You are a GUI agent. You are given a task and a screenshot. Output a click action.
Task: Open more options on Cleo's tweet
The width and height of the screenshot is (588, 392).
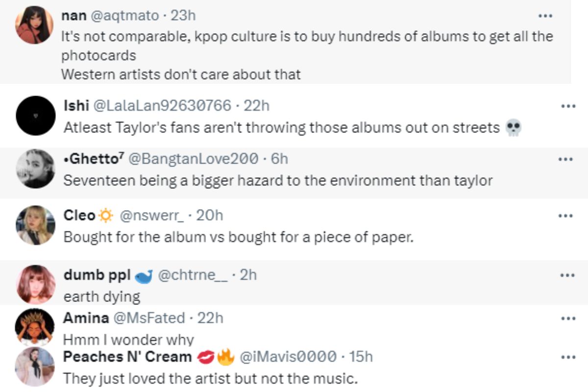pyautogui.click(x=565, y=215)
